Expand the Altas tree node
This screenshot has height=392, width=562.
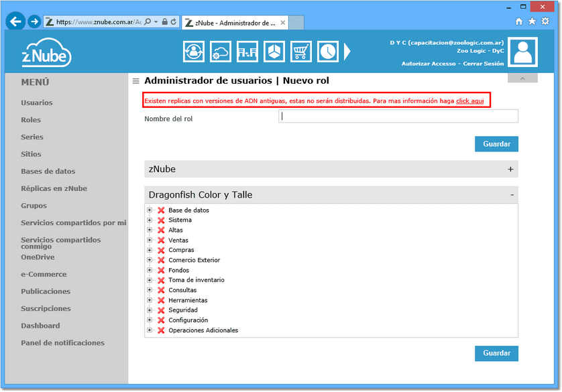click(x=150, y=230)
